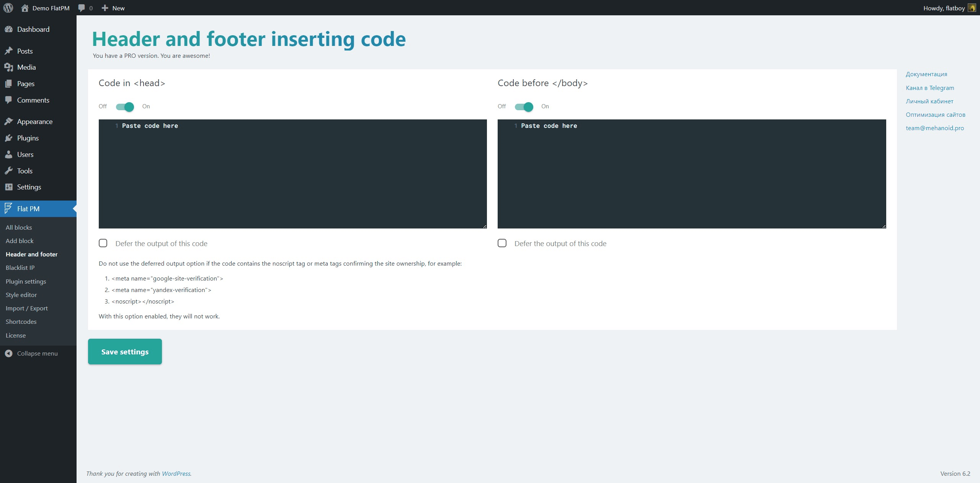This screenshot has height=483, width=980.
Task: Open the Plugins plug icon menu
Action: click(x=8, y=138)
